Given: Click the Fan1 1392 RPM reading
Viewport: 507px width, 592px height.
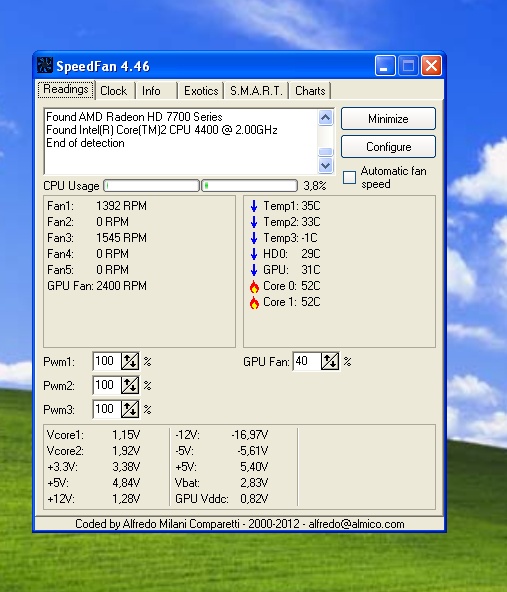Looking at the screenshot, I should (97, 206).
